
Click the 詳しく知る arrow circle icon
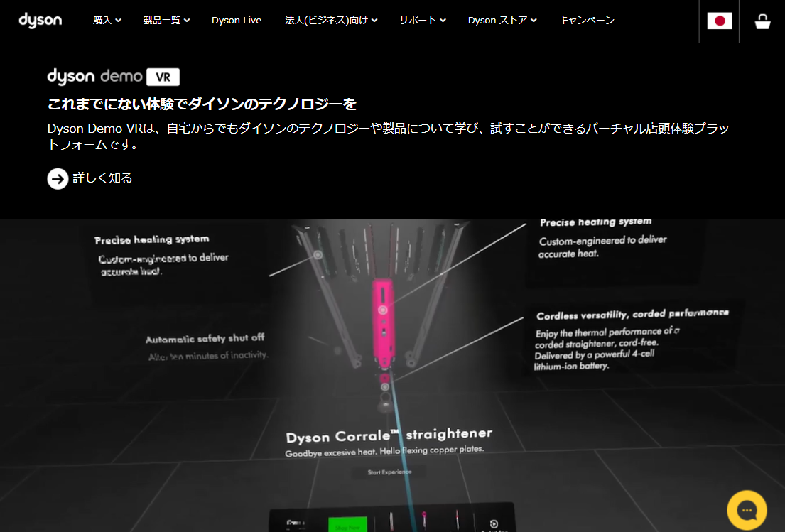point(58,179)
